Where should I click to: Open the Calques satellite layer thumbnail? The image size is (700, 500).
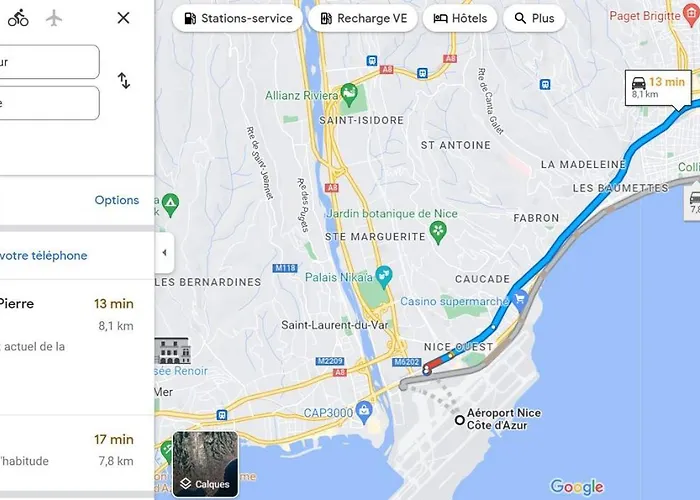point(205,464)
